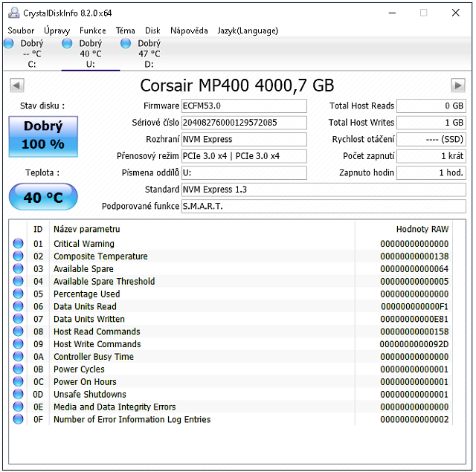
Task: Click the status orb for Available Spare row 03
Action: pyautogui.click(x=18, y=269)
